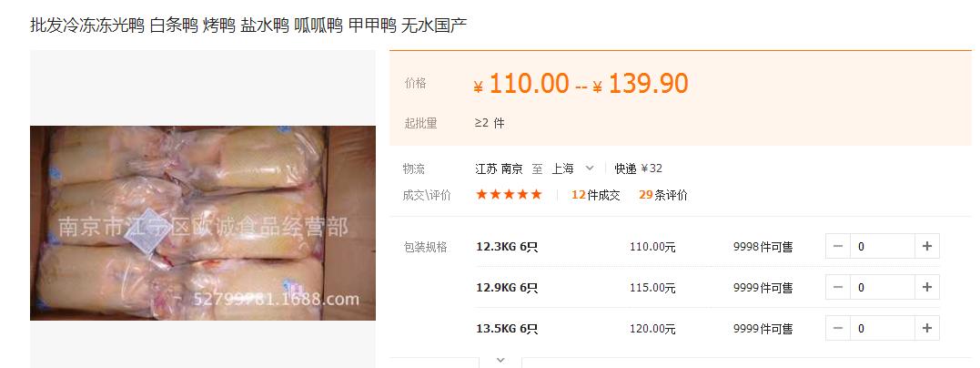
Task: Expand more package specifications chevron
Action: pyautogui.click(x=500, y=360)
